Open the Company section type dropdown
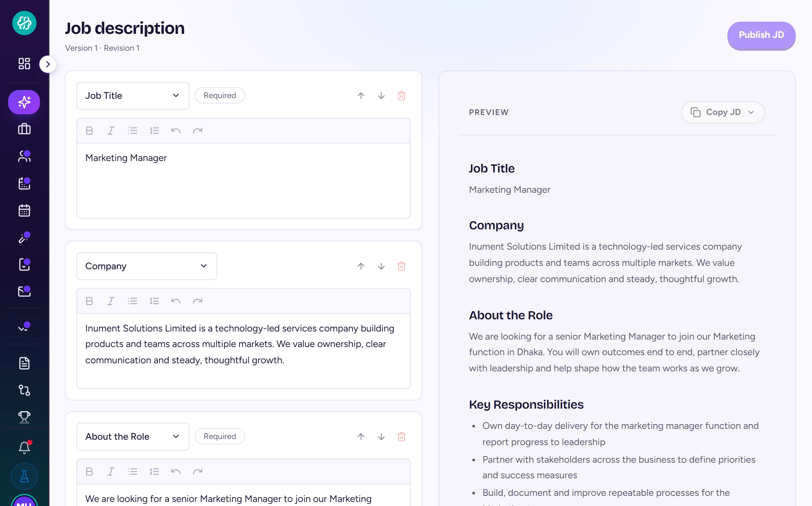Image resolution: width=812 pixels, height=506 pixels. [147, 266]
